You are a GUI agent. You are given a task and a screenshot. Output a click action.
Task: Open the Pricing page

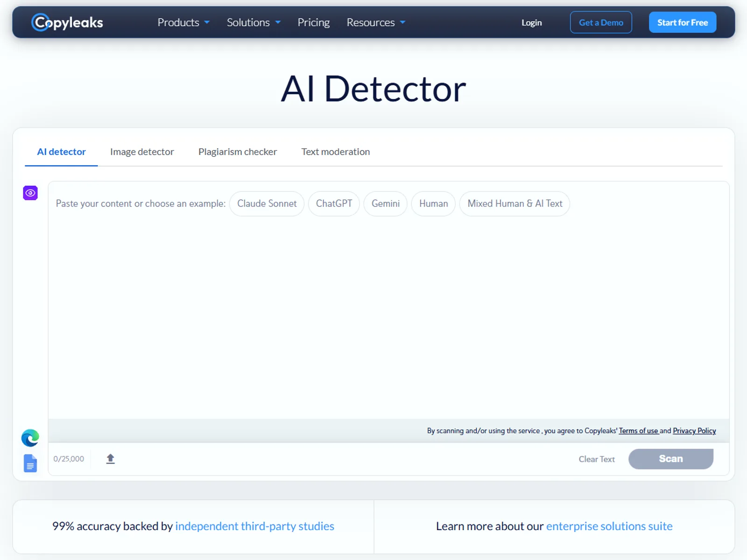pos(314,22)
